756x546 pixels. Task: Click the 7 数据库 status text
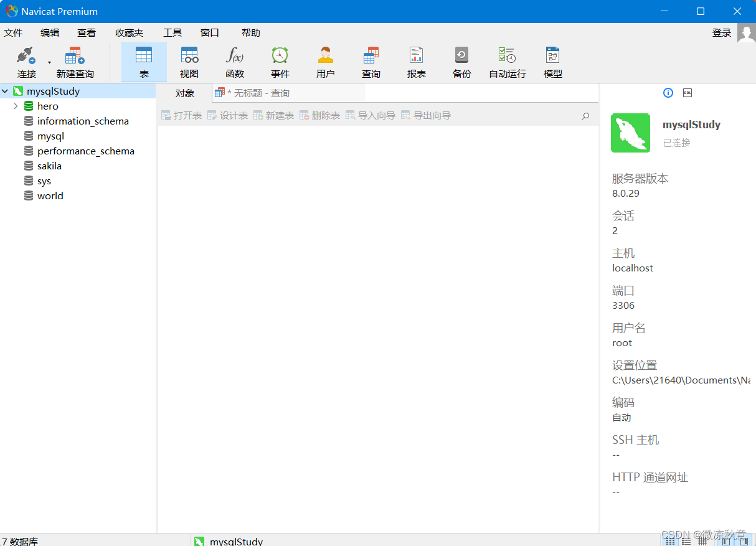tap(20, 542)
